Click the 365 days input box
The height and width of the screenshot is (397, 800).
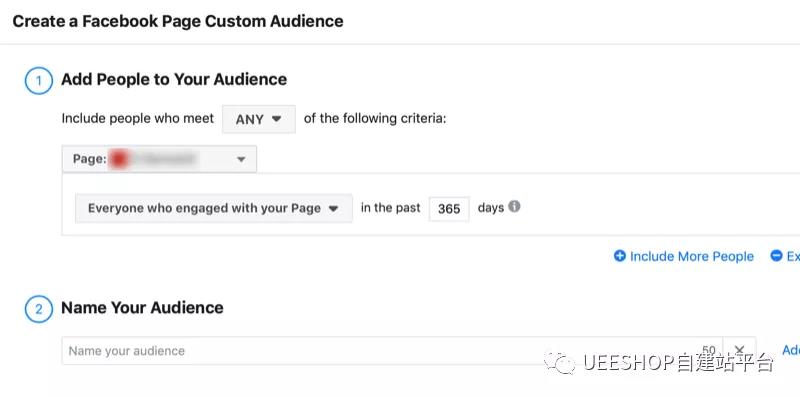449,209
